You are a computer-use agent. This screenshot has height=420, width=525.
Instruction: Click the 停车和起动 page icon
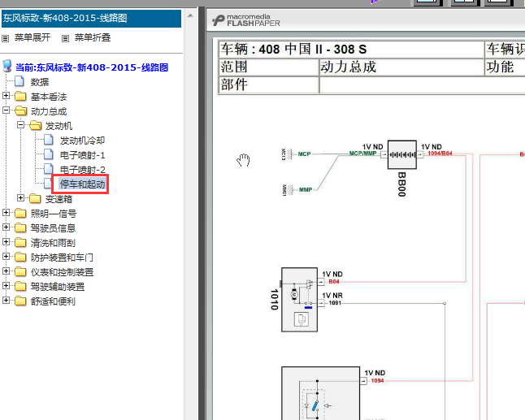pyautogui.click(x=48, y=184)
